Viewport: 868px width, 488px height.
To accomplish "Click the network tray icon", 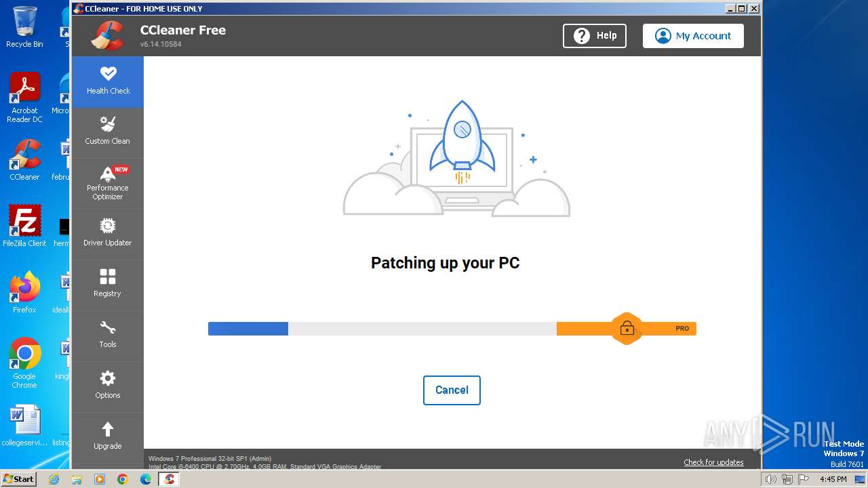I will point(787,479).
